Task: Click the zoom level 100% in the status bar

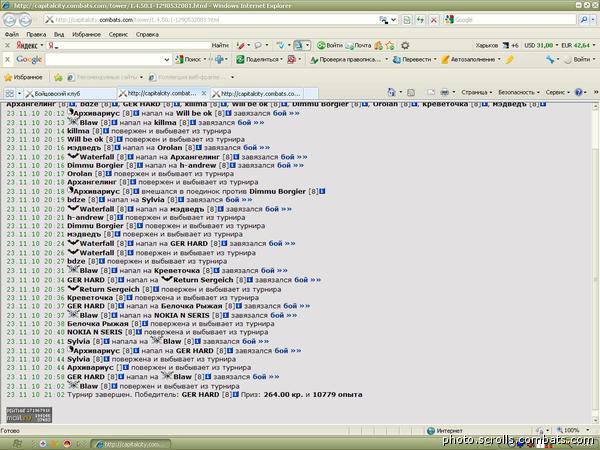Action: click(x=572, y=430)
